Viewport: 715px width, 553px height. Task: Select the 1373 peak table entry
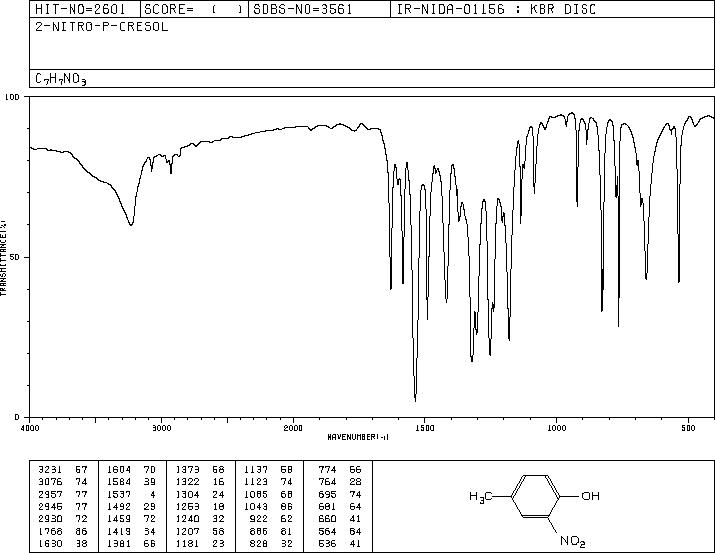point(200,470)
